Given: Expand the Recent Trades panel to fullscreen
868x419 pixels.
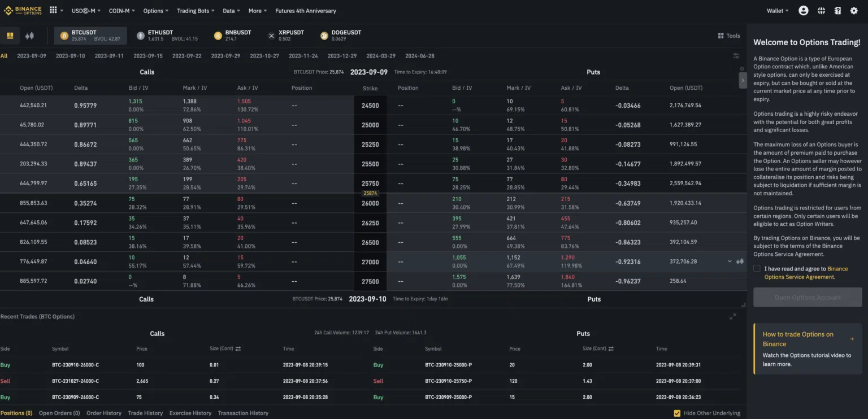Looking at the screenshot, I should 732,317.
